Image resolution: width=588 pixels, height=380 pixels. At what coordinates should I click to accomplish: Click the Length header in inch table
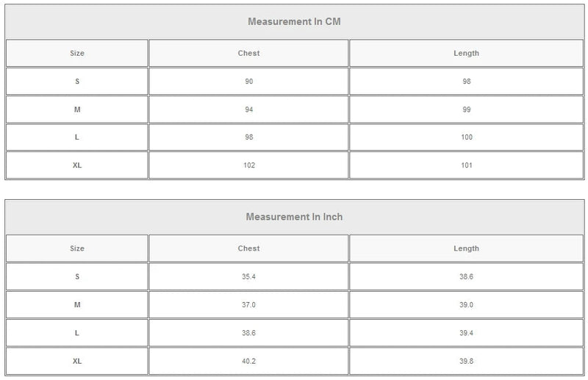pyautogui.click(x=466, y=248)
